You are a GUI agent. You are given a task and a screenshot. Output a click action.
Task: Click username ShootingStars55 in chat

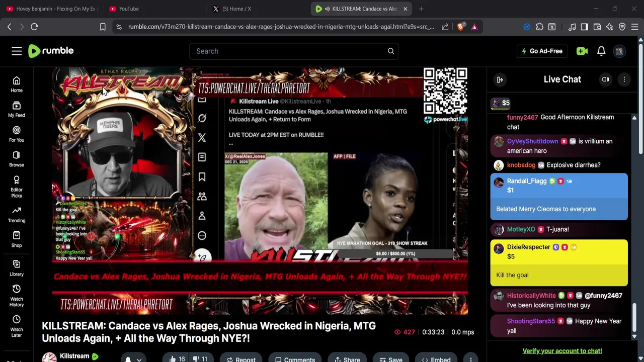point(531,321)
